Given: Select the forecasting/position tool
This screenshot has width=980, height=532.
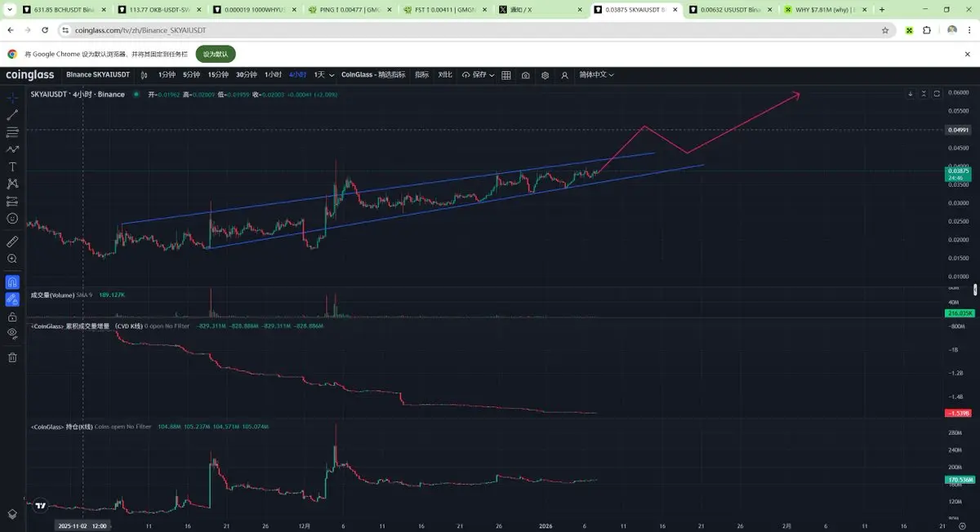Looking at the screenshot, I should tap(12, 201).
